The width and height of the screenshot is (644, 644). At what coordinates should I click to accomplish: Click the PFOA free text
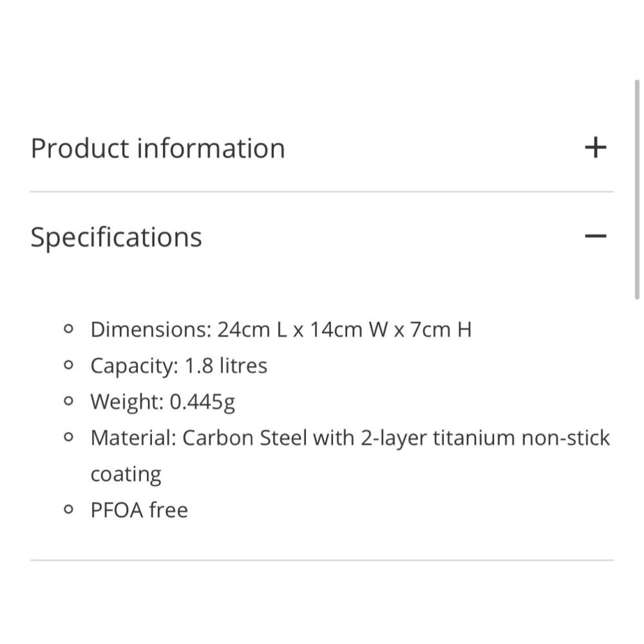click(x=139, y=510)
